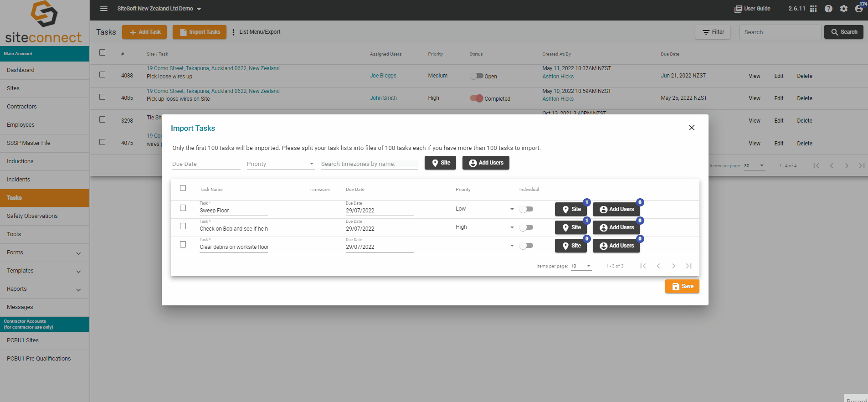The width and height of the screenshot is (868, 402).
Task: Open List Menu/Export options
Action: [257, 32]
